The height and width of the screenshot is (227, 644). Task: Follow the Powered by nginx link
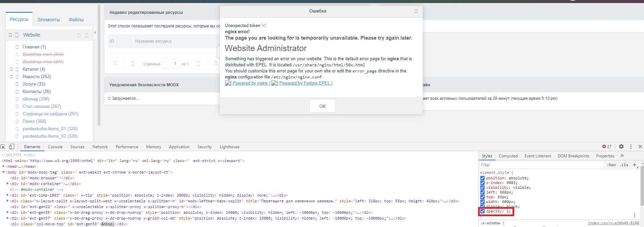tap(248, 83)
